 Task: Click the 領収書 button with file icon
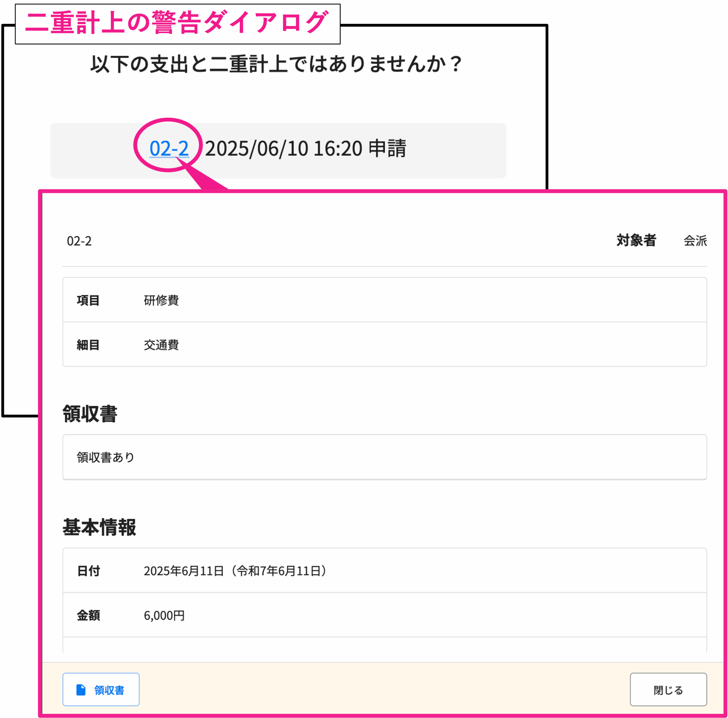tap(101, 689)
